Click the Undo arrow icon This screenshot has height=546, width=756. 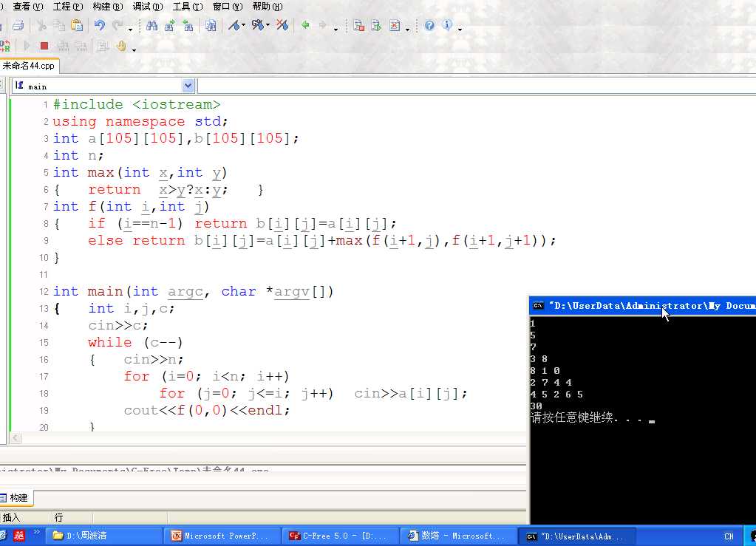click(x=99, y=25)
